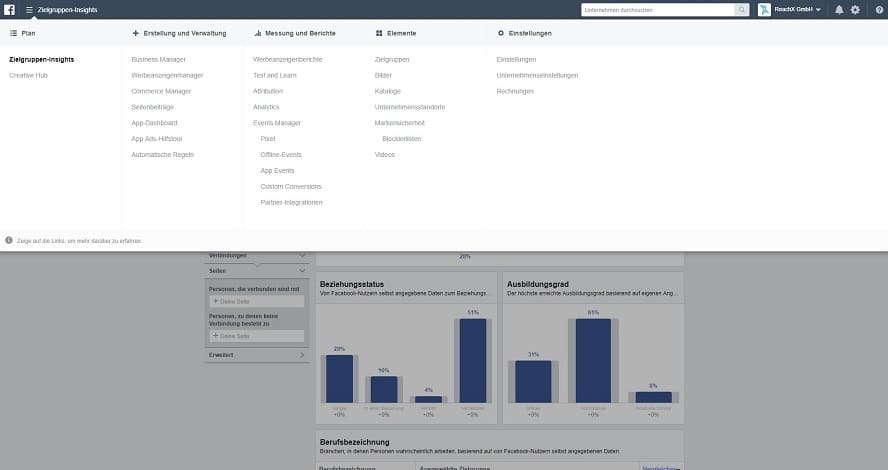The height and width of the screenshot is (470, 888).
Task: Open Kataloge
Action: 387,91
